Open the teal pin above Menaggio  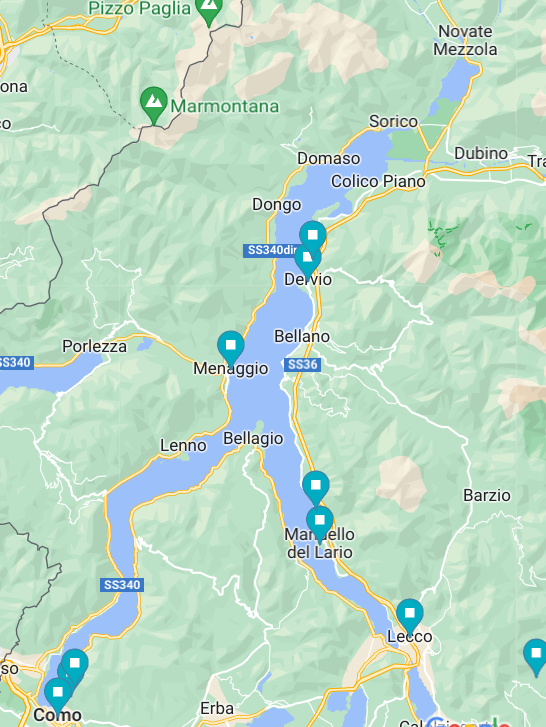coord(231,348)
